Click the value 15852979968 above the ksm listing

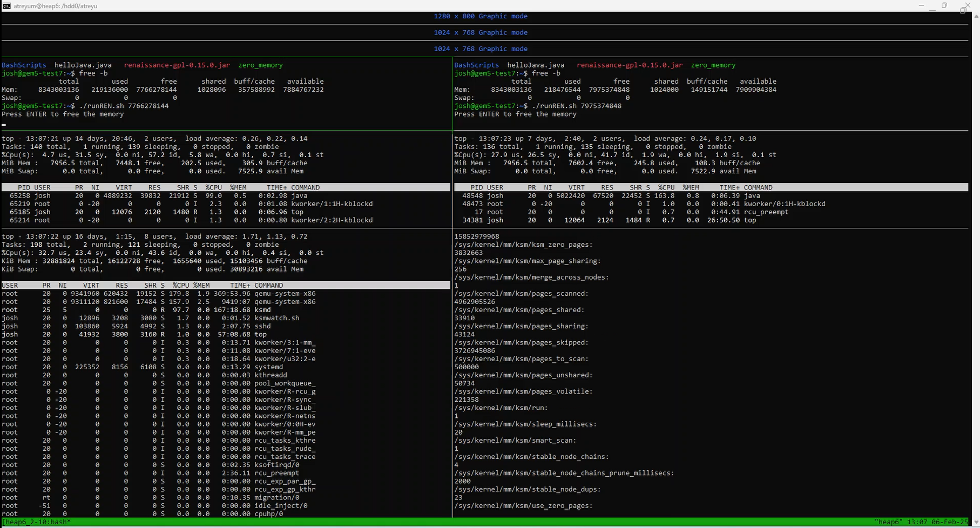[x=477, y=236]
